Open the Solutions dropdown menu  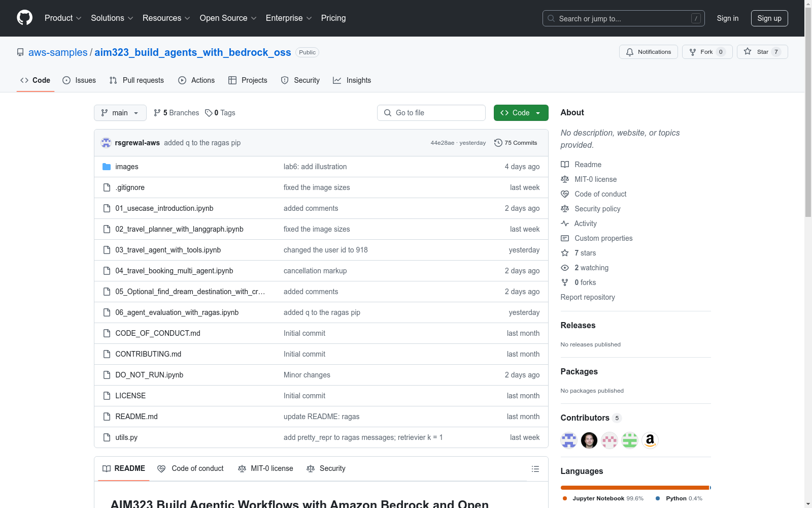112,18
